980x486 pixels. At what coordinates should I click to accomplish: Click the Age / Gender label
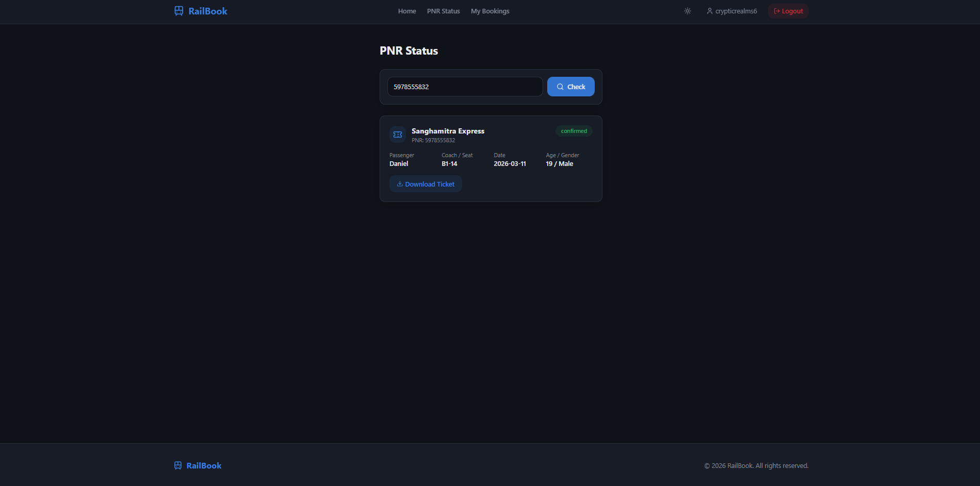click(x=562, y=155)
